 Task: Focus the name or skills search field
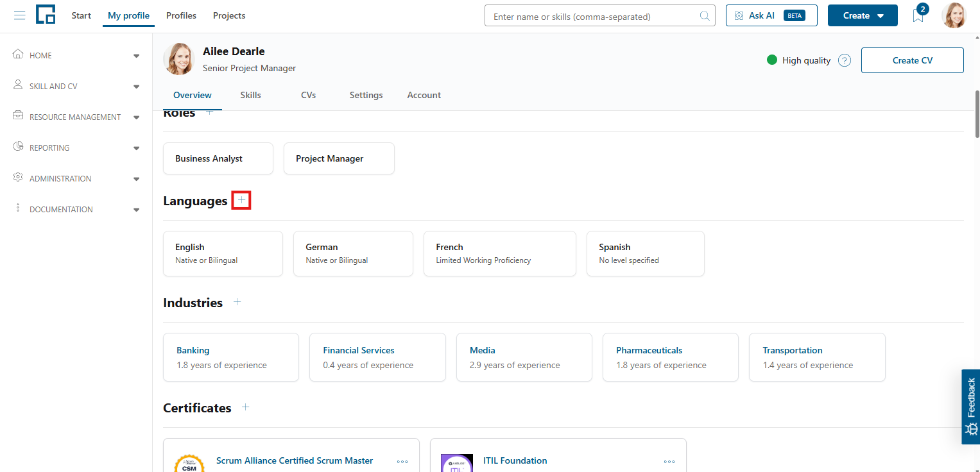[600, 16]
